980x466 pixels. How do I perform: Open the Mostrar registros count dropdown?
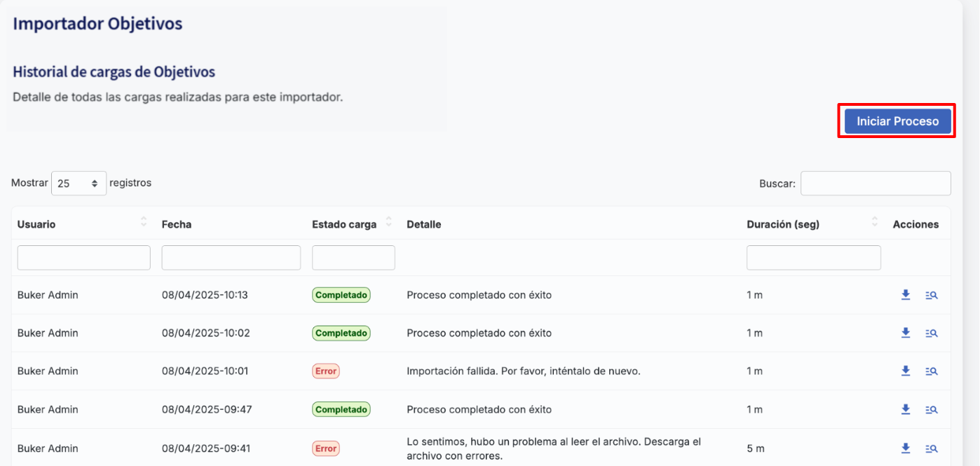coord(79,183)
